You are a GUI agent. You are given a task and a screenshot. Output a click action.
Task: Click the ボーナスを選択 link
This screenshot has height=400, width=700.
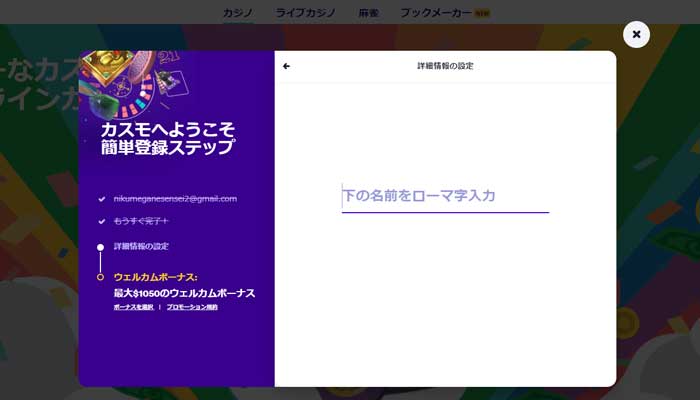click(x=133, y=307)
